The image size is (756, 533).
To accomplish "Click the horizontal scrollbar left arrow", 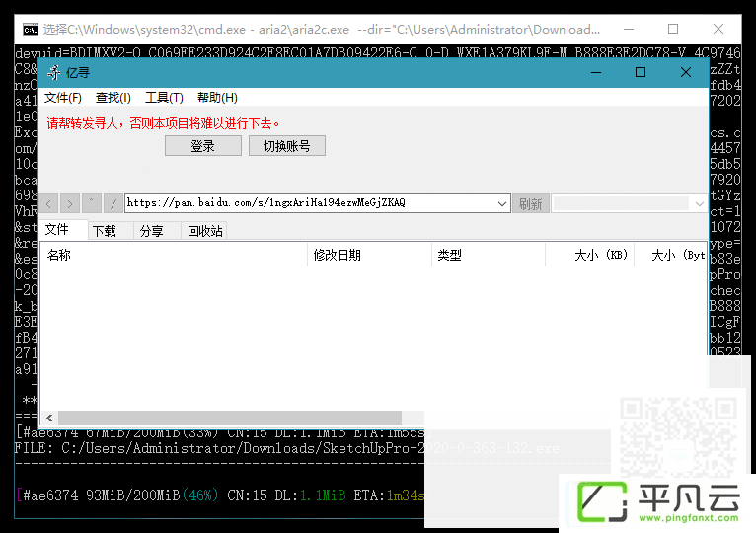I will (x=49, y=418).
